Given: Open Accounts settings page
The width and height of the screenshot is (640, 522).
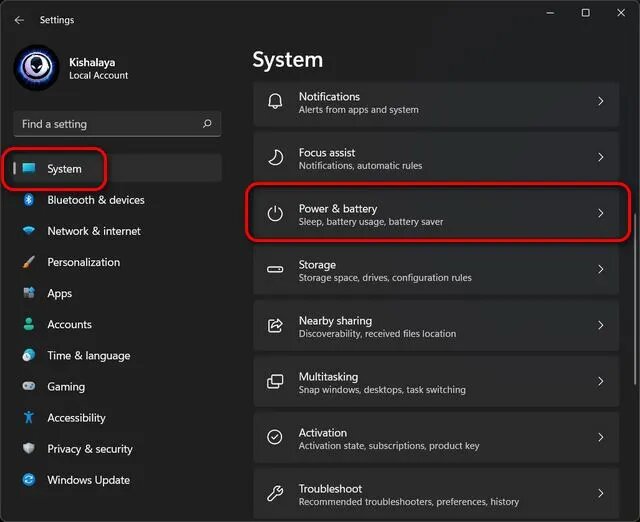Looking at the screenshot, I should (118, 324).
